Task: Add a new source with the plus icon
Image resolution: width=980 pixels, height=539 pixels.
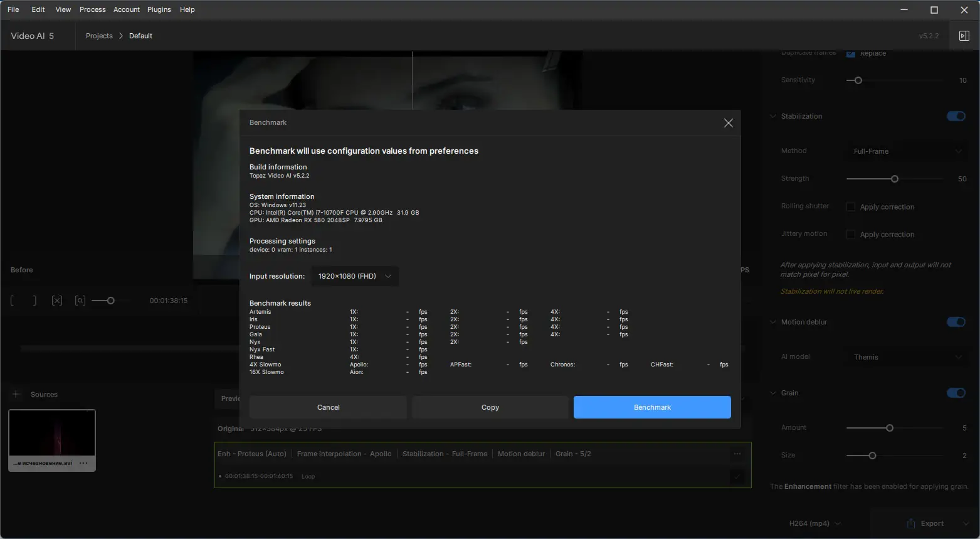Action: coord(16,394)
